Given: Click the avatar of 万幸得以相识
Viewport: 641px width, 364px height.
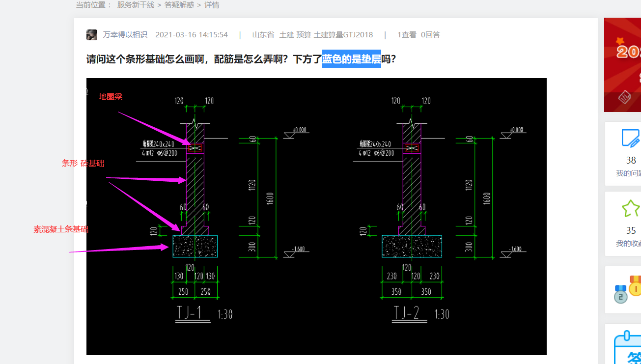Looking at the screenshot, I should 92,35.
